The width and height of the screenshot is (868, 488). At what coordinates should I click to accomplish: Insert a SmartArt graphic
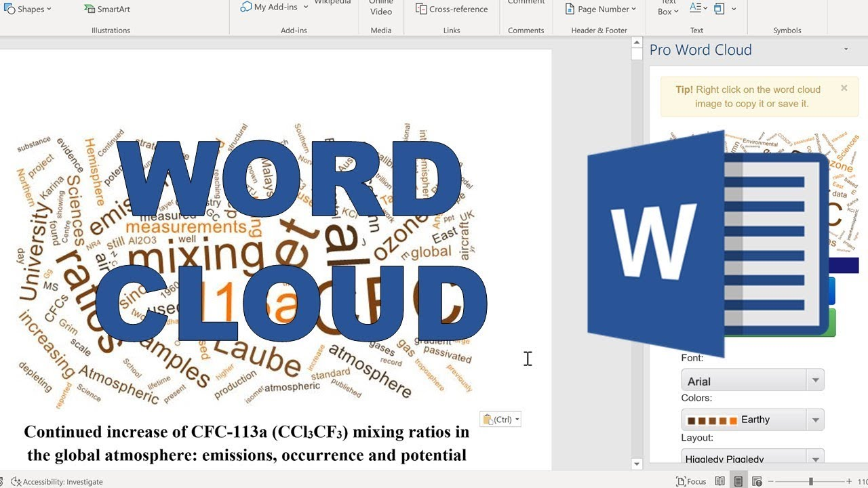tap(106, 9)
